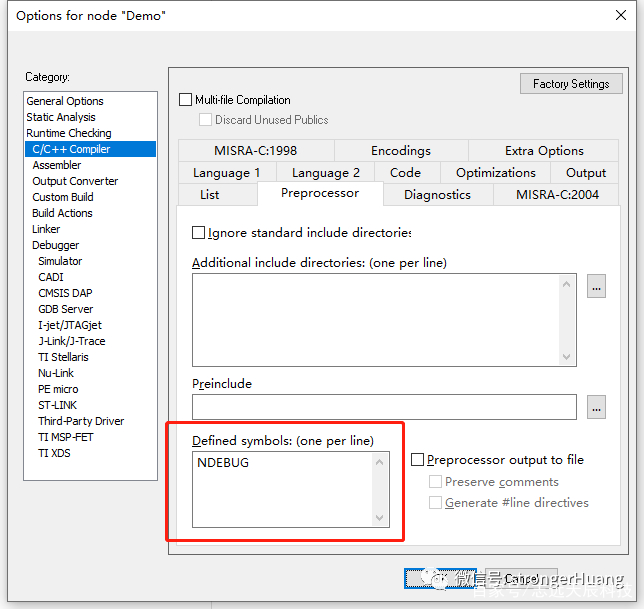This screenshot has height=609, width=644.
Task: Open the MISRA-C:2004 tab
Action: pos(557,195)
